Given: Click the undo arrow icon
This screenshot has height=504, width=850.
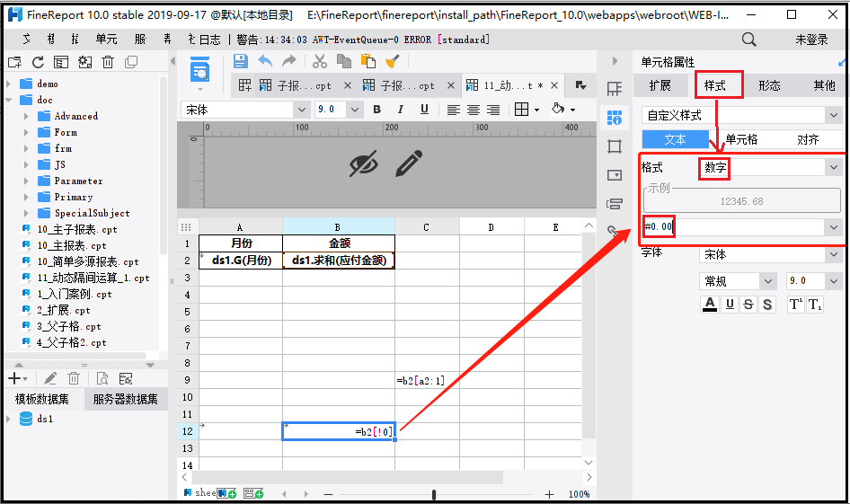Looking at the screenshot, I should 265,61.
